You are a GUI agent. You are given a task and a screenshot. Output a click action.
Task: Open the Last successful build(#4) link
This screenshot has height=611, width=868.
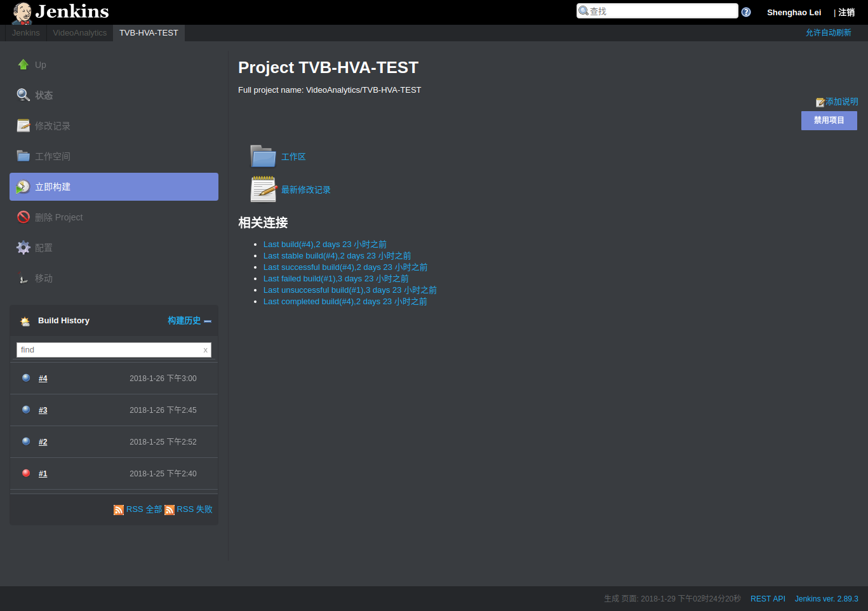point(345,267)
